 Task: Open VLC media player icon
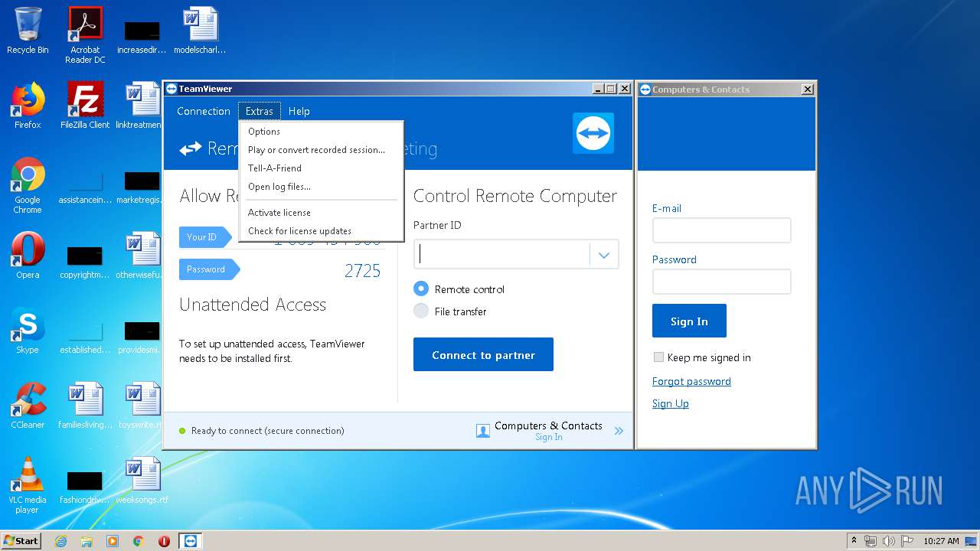point(28,484)
